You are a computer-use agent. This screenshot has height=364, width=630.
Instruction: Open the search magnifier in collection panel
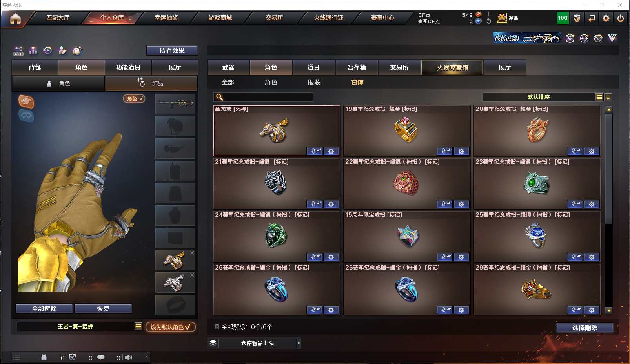[220, 97]
